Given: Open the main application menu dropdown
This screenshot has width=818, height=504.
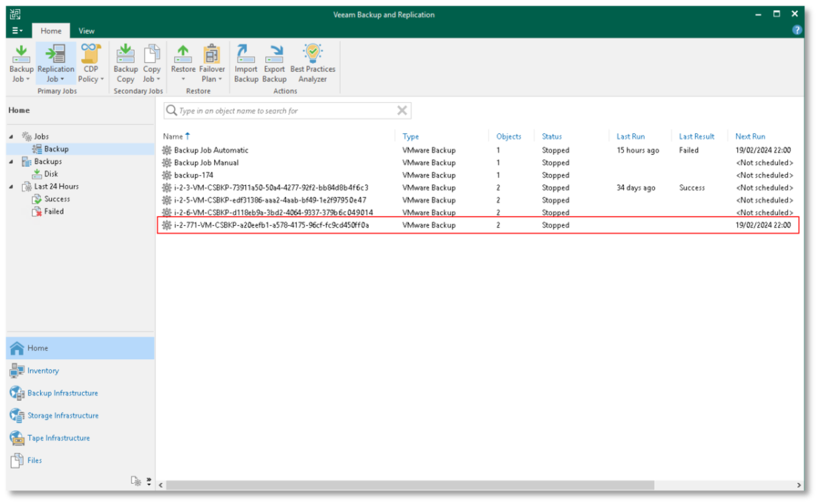Looking at the screenshot, I should pos(18,30).
